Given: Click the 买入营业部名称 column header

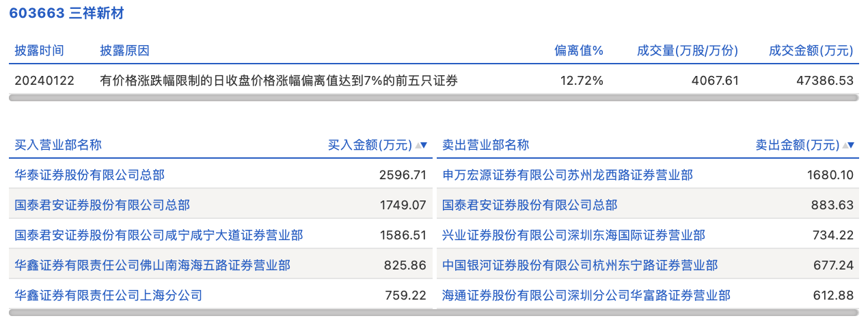Looking at the screenshot, I should click(58, 145).
